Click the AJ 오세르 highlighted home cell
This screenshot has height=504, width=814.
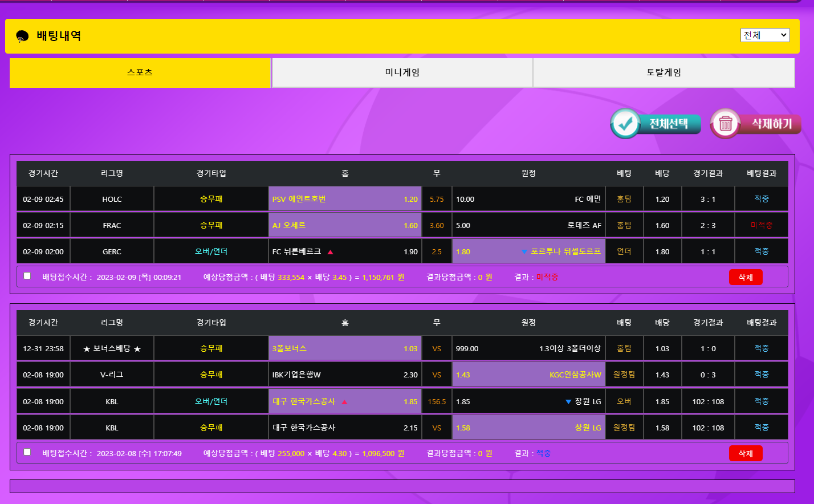tap(345, 225)
